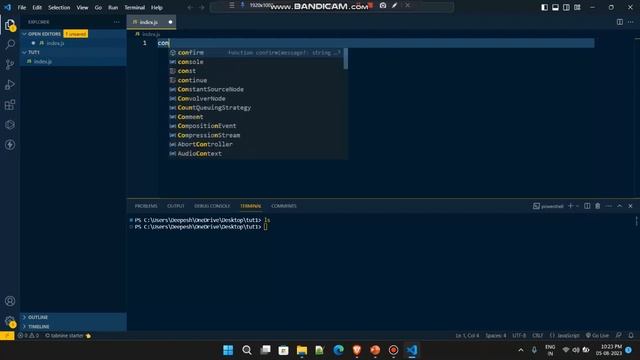The image size is (640, 360).
Task: Open the Windows Start menu
Action: click(228, 350)
